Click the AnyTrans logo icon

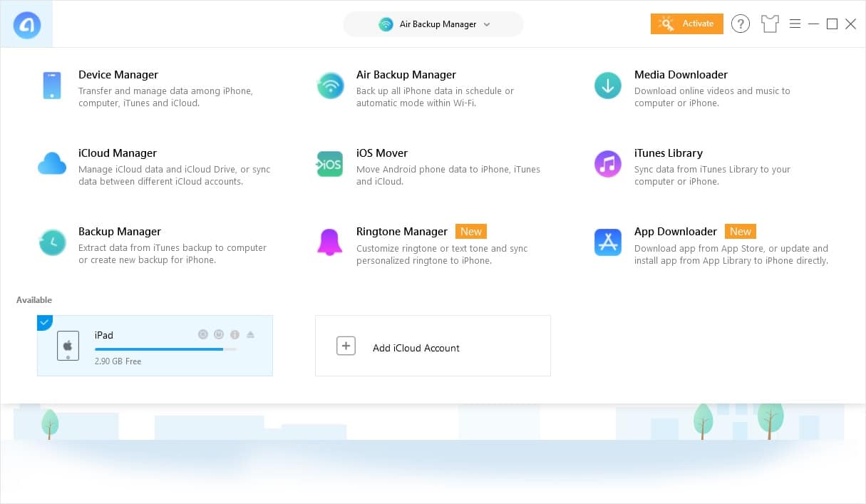26,24
